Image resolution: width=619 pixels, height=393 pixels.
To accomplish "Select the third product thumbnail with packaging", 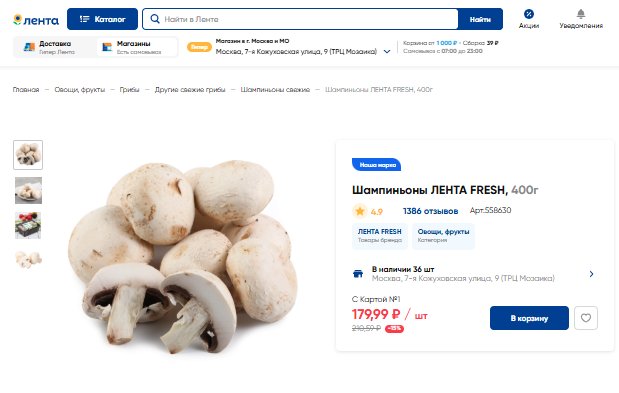I will [28, 225].
